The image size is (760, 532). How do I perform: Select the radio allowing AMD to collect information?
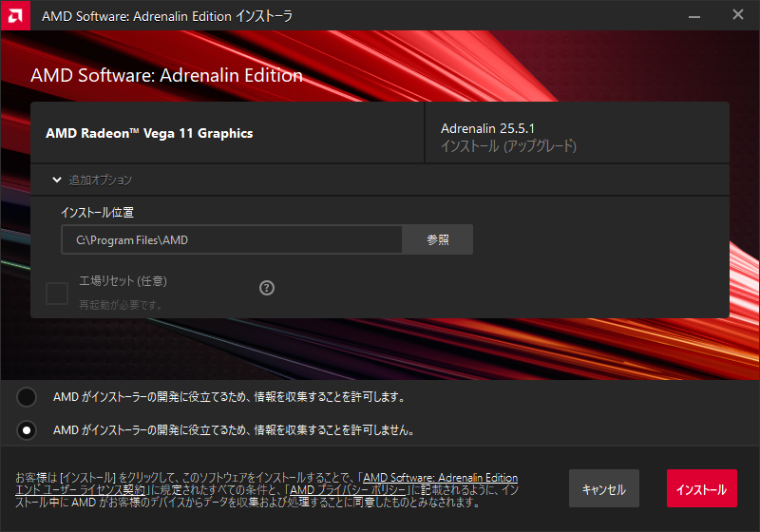(27, 397)
